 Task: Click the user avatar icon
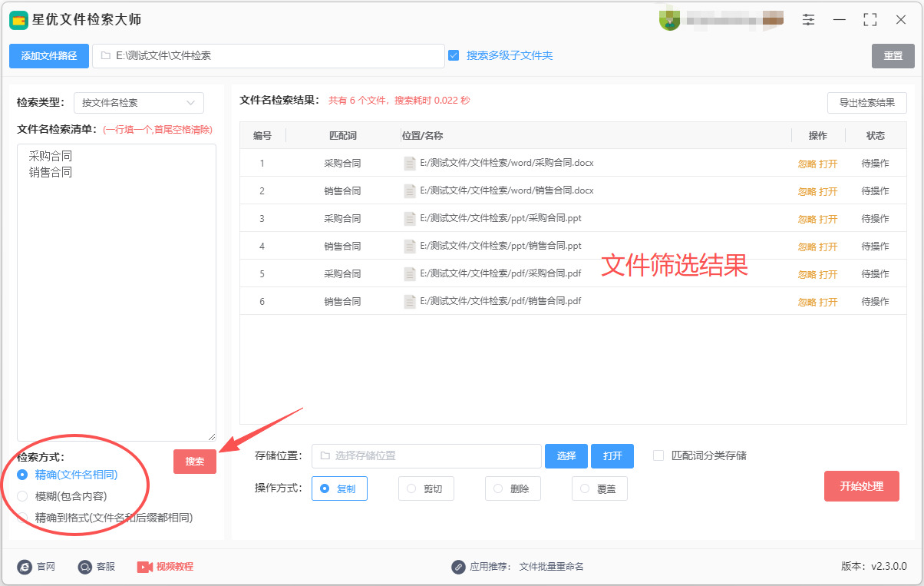coord(669,21)
